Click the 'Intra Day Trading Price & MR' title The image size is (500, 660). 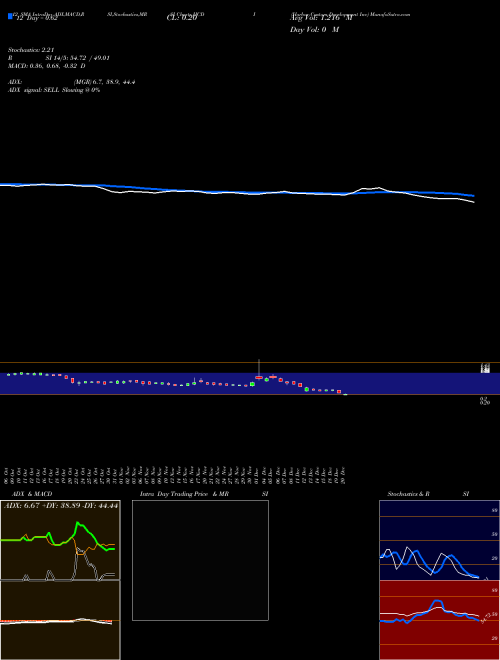tap(184, 494)
